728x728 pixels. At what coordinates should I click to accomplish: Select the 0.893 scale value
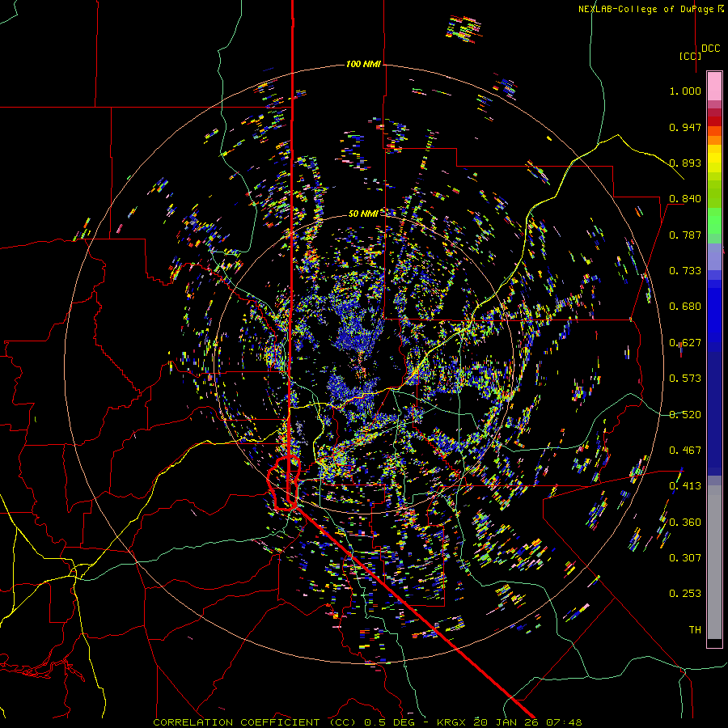tap(685, 163)
